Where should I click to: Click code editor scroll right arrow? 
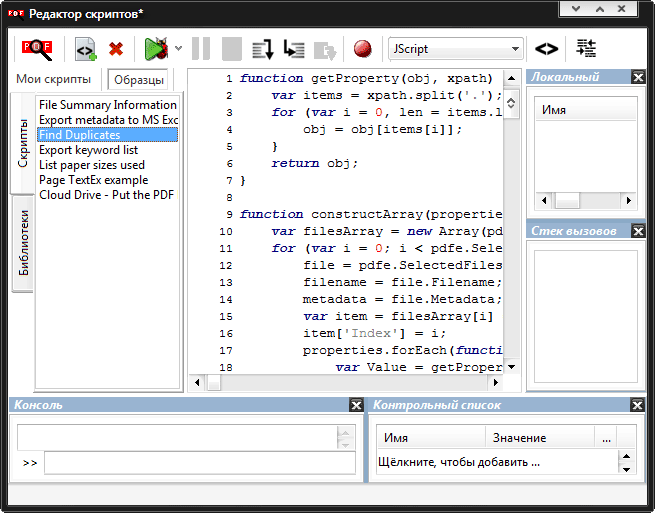(x=495, y=382)
